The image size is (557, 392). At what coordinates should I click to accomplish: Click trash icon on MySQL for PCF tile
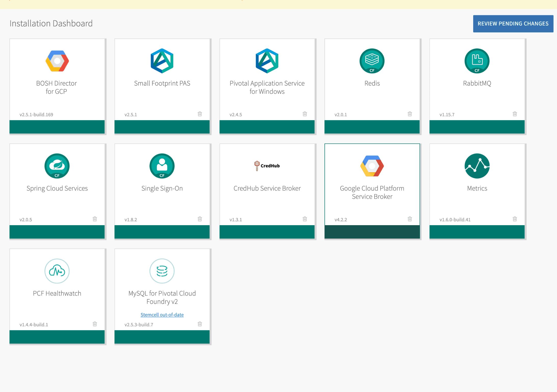click(200, 324)
